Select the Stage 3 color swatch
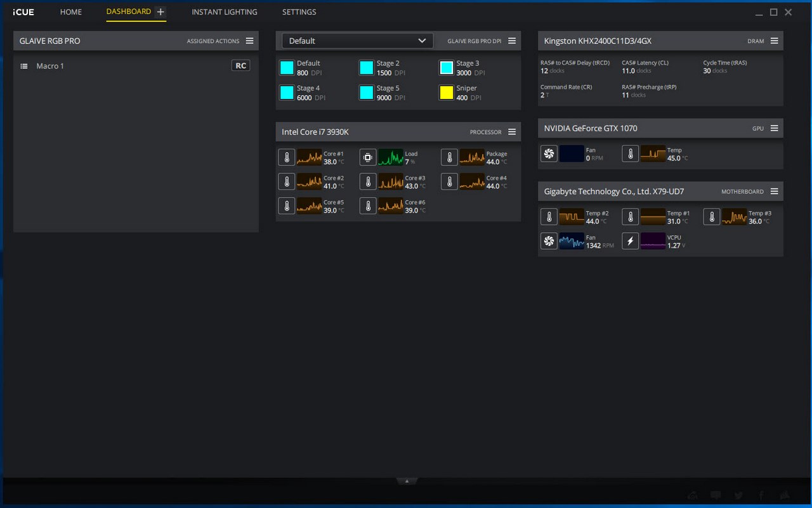 click(447, 67)
